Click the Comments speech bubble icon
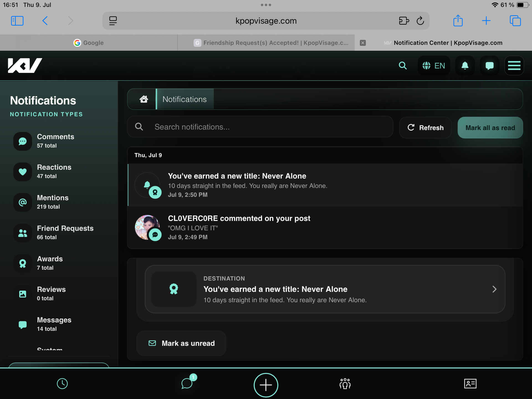The image size is (532, 399). pos(23,141)
